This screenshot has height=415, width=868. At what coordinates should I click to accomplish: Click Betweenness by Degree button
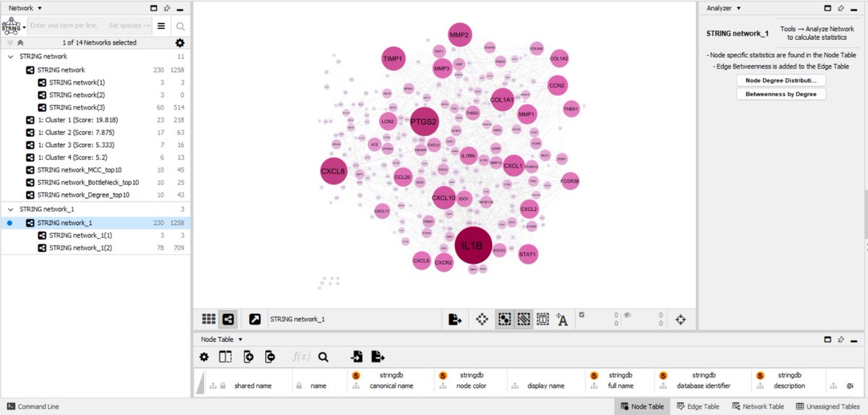[780, 94]
